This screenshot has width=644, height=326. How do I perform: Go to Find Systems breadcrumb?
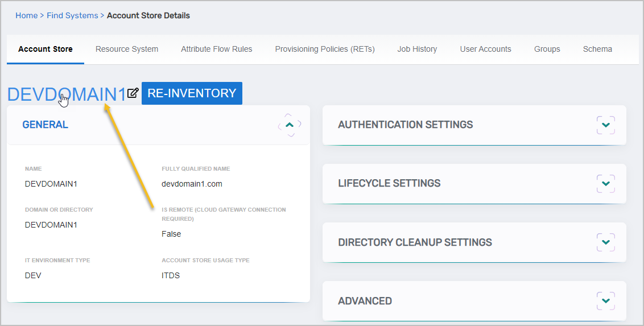pyautogui.click(x=72, y=15)
